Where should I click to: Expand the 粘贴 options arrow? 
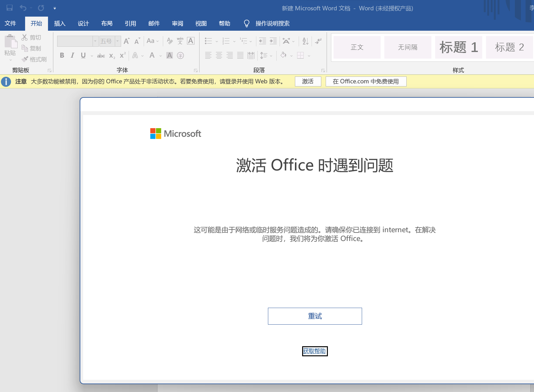[10, 60]
